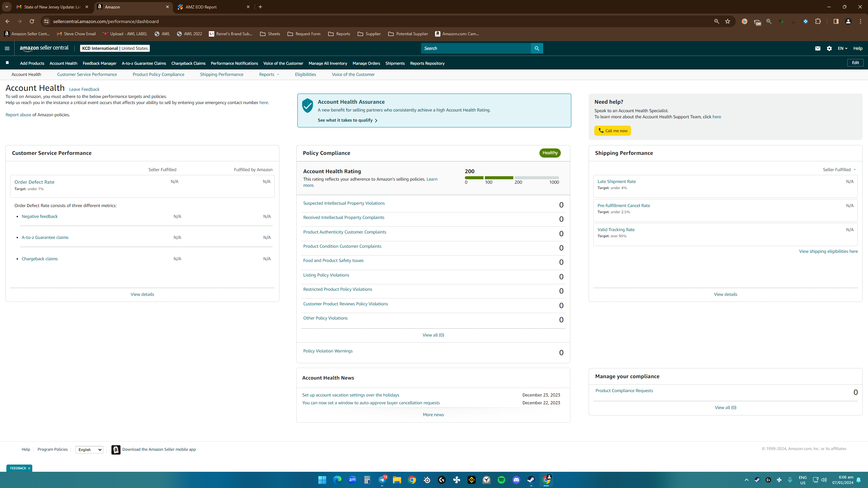The width and height of the screenshot is (868, 488).
Task: Click the phone icon on Call me now
Action: tap(601, 130)
